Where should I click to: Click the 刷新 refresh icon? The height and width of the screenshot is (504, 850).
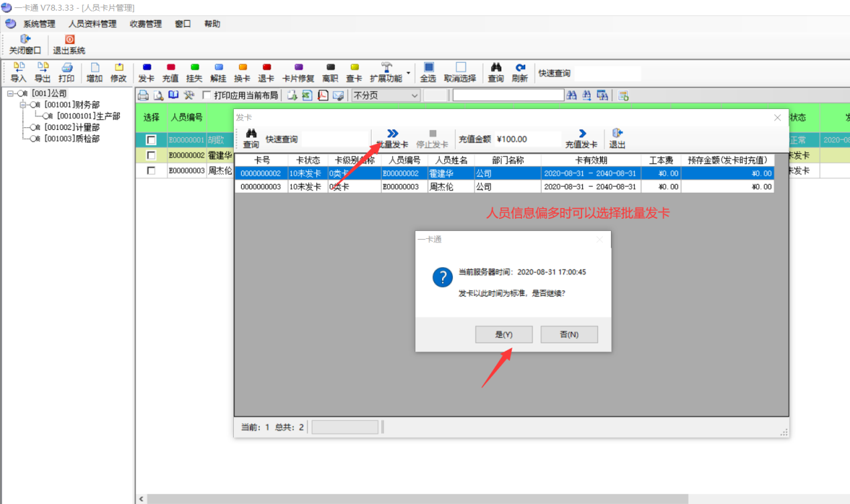click(x=520, y=72)
